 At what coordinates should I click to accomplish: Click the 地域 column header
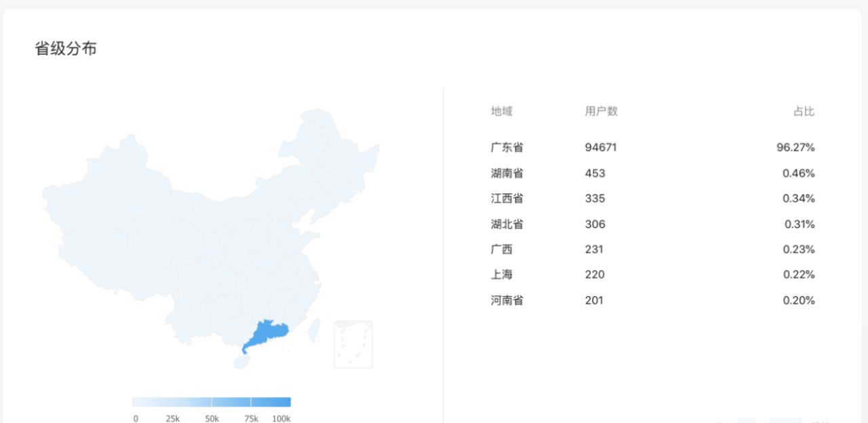(502, 111)
